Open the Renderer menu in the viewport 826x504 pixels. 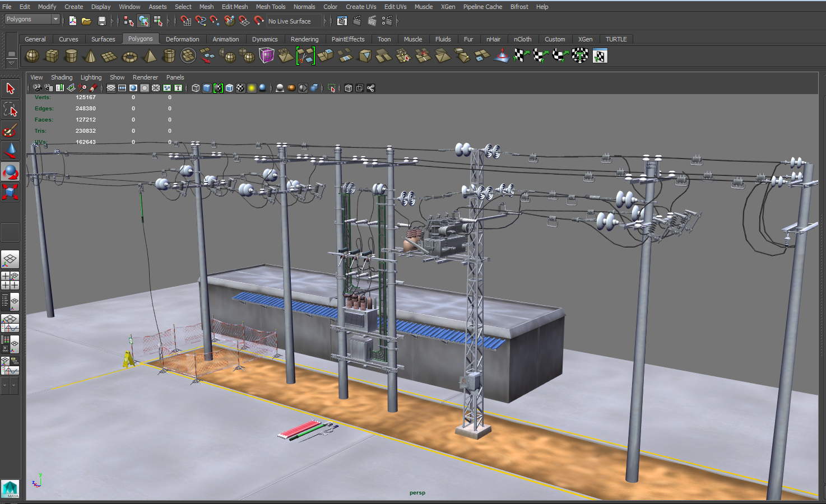click(145, 77)
